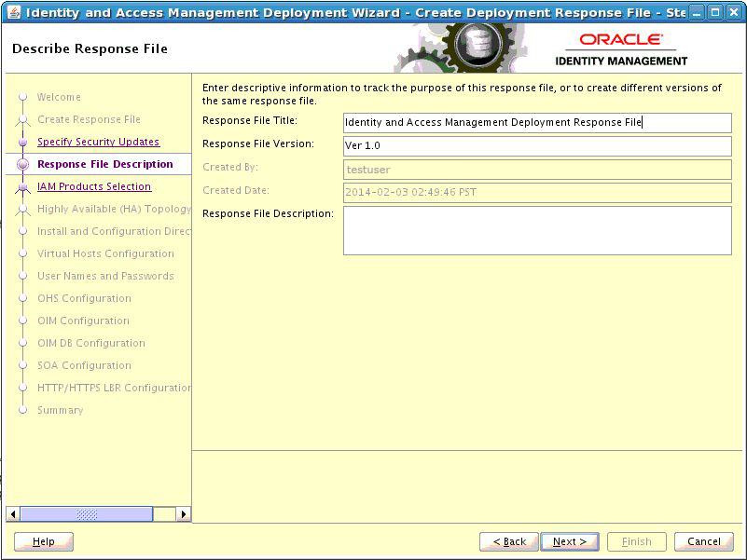Click the Welcome step label
Viewport: 747px width, 560px height.
click(59, 97)
